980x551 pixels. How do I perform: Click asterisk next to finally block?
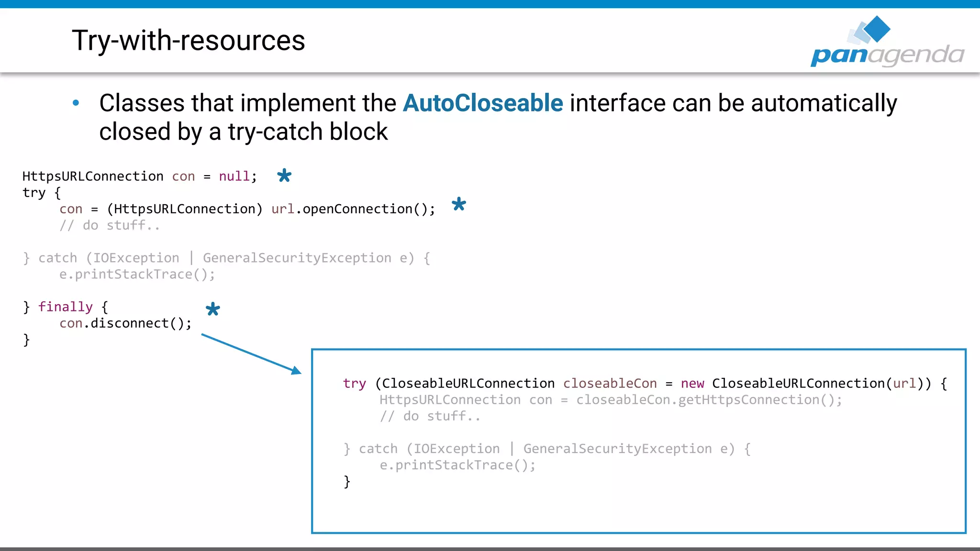[213, 309]
